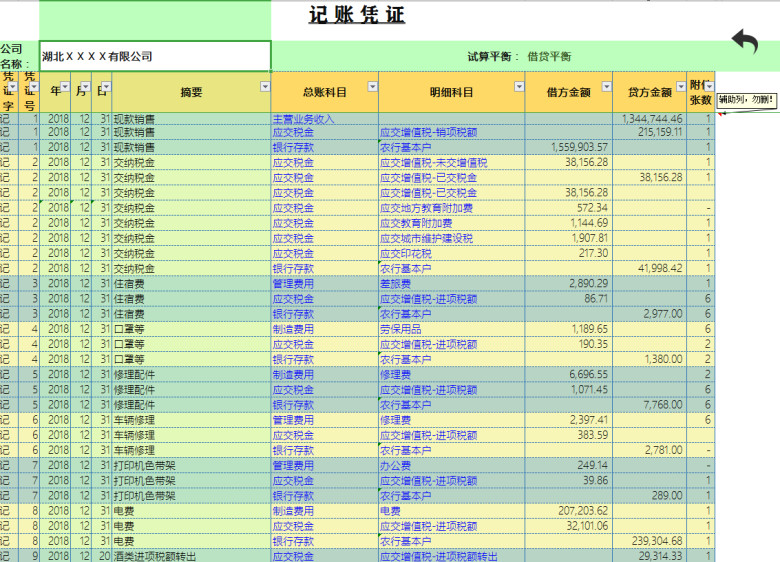Select the debit amount 1,559,903.57
Screen dimensions: 780x562
click(x=569, y=147)
